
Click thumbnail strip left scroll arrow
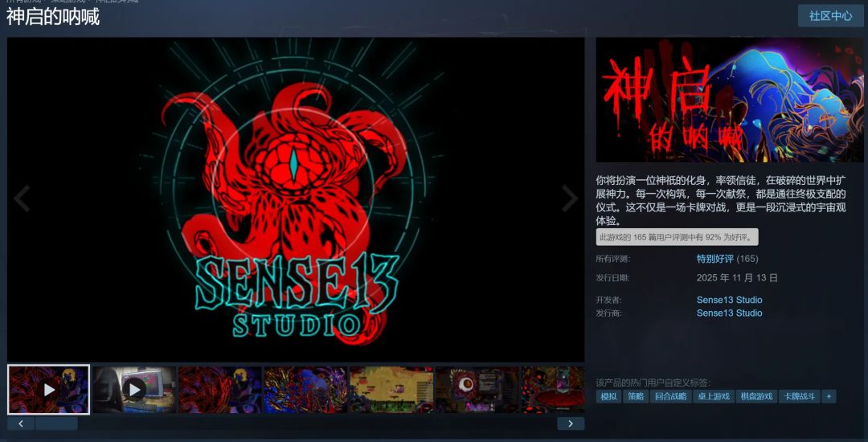tap(21, 424)
